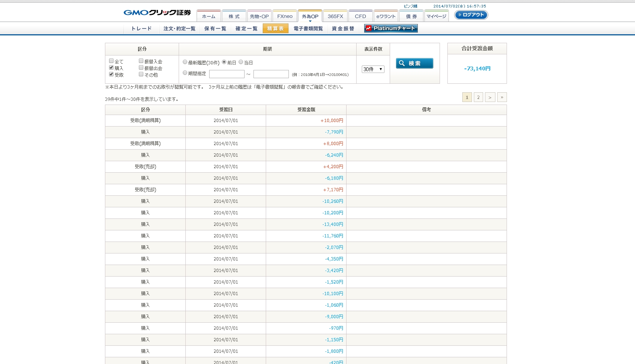
Task: Uncheck the 受取 checkbox
Action: [x=111, y=74]
